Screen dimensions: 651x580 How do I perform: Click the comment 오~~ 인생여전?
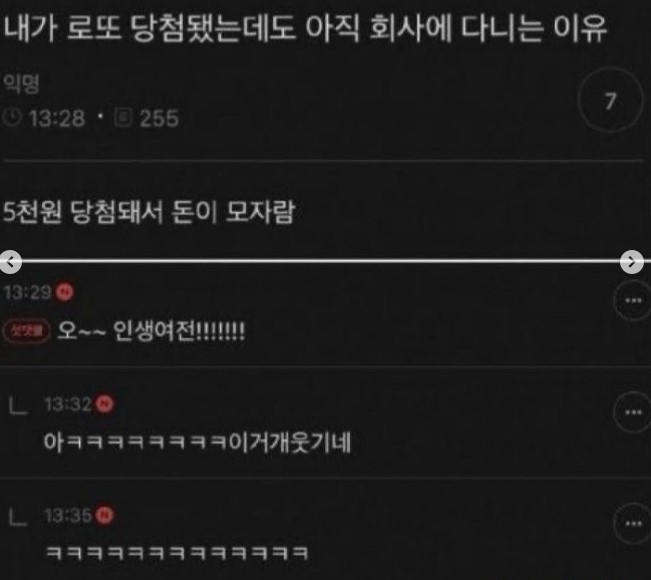[151, 331]
